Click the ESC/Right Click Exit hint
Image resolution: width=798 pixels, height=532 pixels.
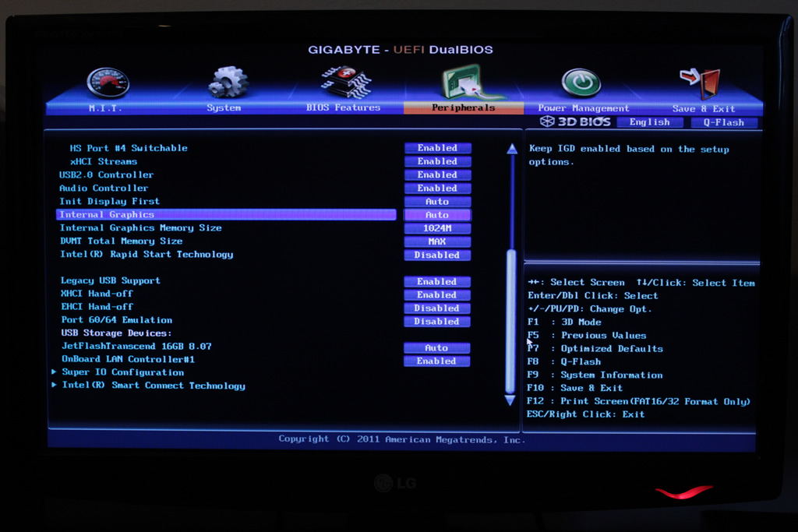click(586, 414)
